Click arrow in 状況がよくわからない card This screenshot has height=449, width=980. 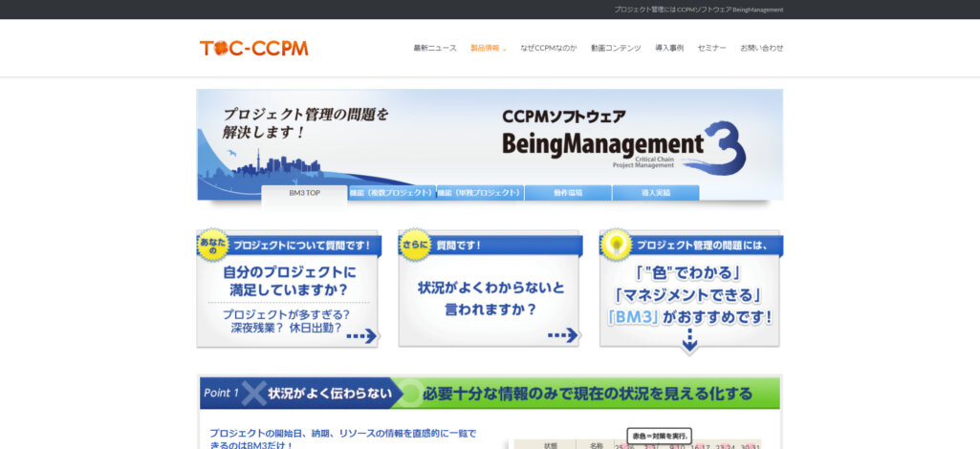(564, 336)
